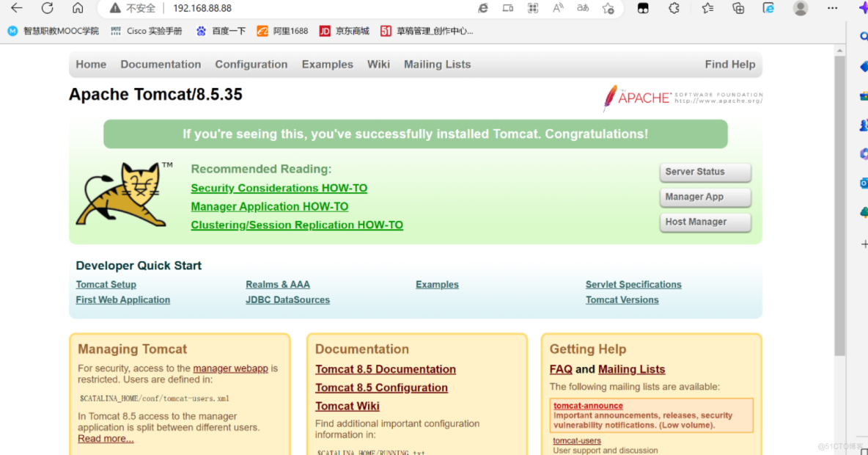Open the Documentation nav item
The height and width of the screenshot is (455, 868).
point(161,65)
